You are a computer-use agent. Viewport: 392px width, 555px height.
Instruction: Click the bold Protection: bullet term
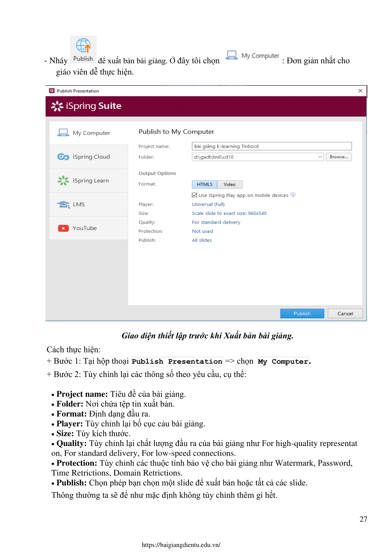pos(77,463)
